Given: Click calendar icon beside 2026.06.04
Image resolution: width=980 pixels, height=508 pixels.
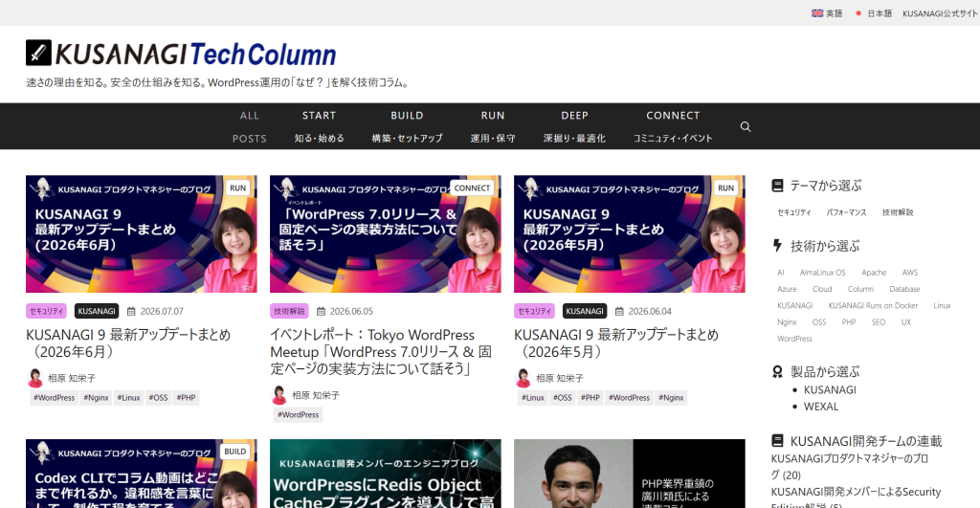Looking at the screenshot, I should tap(619, 311).
